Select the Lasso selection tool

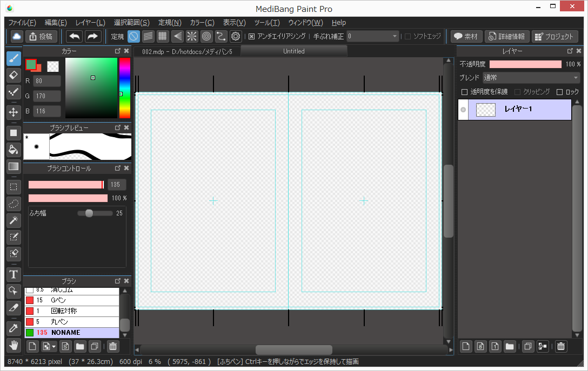14,204
